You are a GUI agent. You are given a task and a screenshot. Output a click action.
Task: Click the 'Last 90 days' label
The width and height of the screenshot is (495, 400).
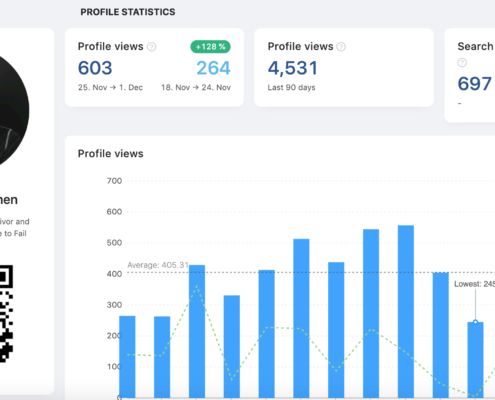coord(291,87)
